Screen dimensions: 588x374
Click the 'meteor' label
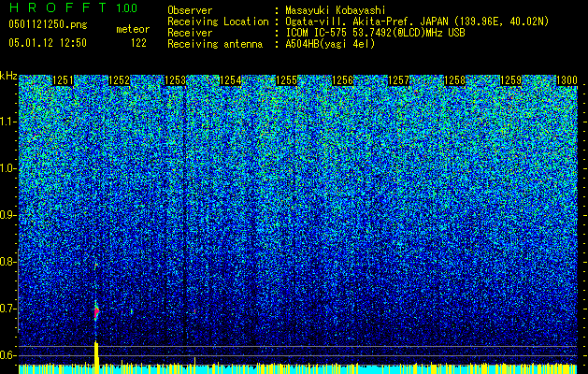coord(133,29)
